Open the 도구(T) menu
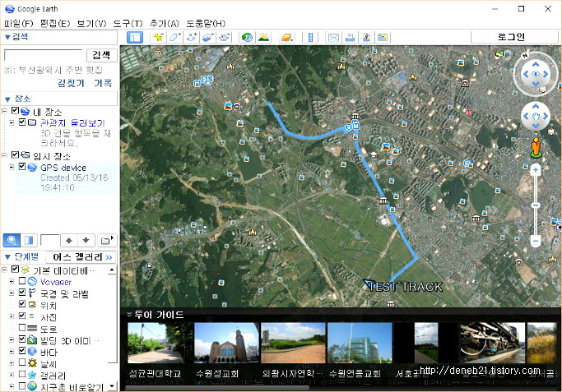Viewport: 562px width, 392px height. (x=128, y=24)
